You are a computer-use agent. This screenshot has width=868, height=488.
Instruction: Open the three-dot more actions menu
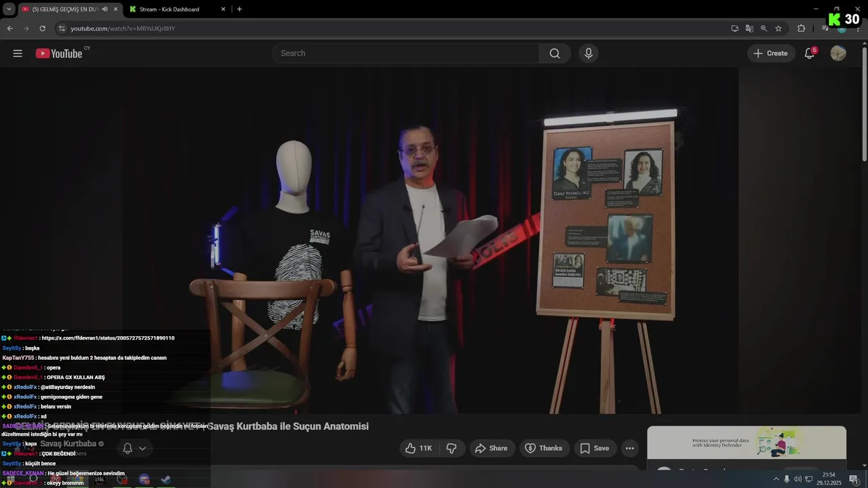tap(630, 448)
